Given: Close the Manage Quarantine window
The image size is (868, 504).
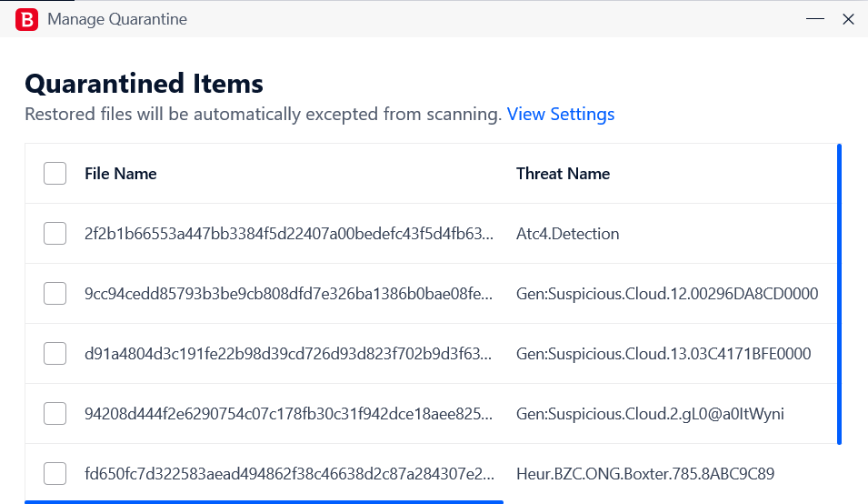Looking at the screenshot, I should coord(848,19).
